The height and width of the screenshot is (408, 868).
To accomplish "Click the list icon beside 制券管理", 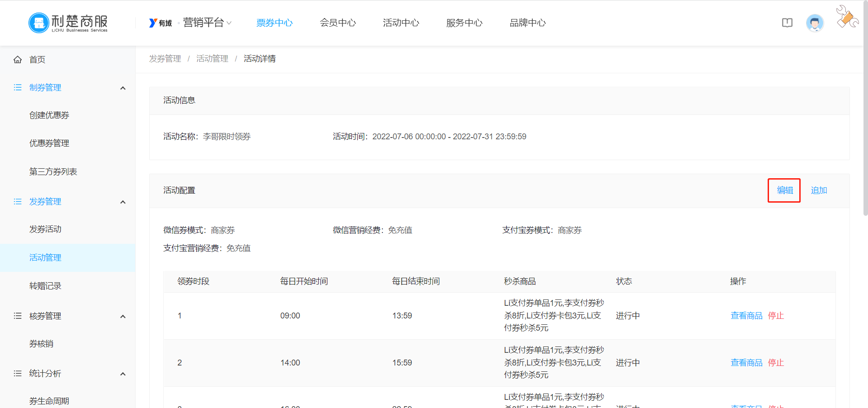I will 18,87.
